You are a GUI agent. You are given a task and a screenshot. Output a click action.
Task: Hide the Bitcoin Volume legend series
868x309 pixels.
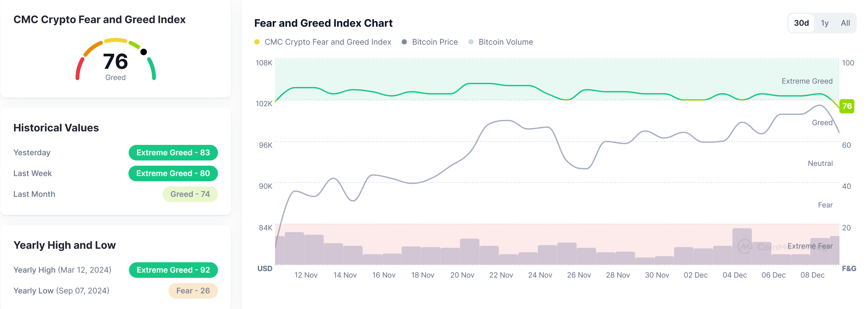505,42
